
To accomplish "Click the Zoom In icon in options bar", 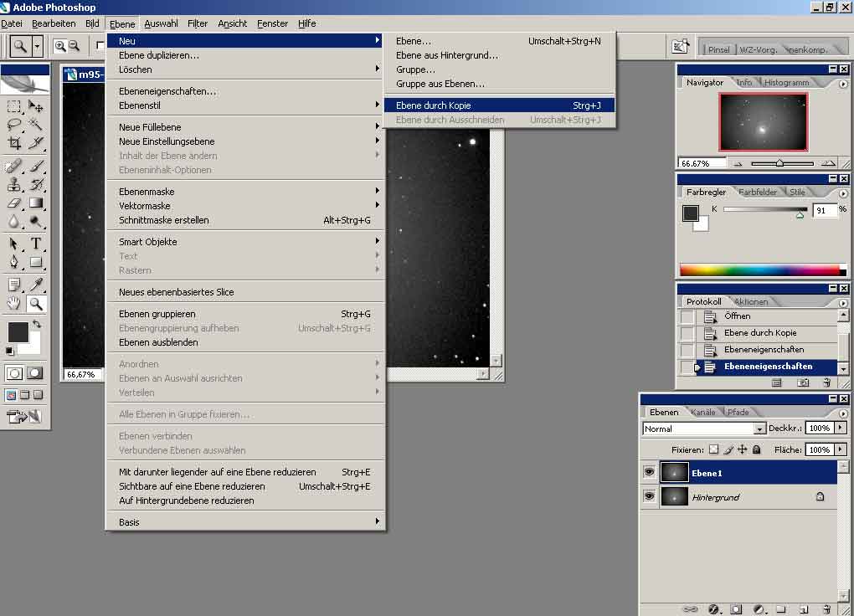I will (60, 46).
